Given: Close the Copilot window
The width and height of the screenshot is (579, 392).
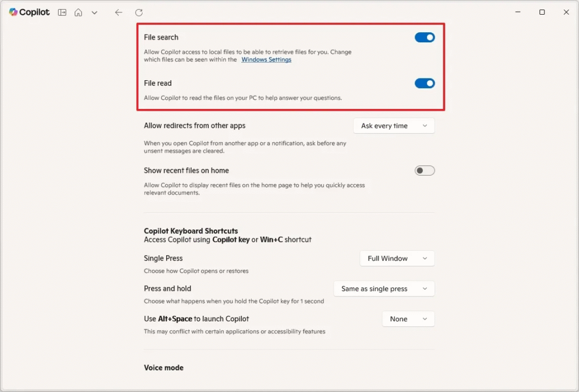Looking at the screenshot, I should tap(566, 12).
